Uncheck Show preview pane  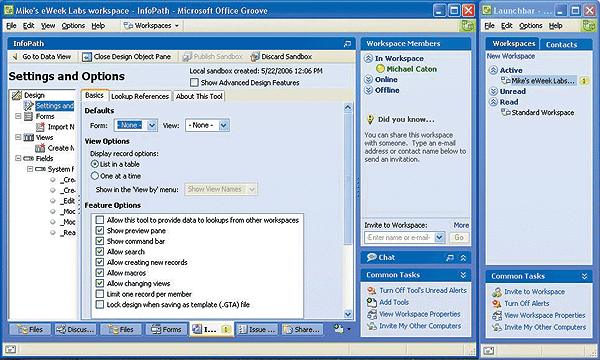100,231
